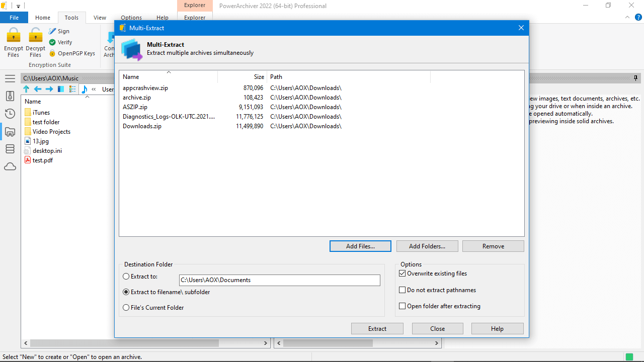Toggle dual-pane view in the toolbar
Screen dimensions: 644x362
[60, 89]
